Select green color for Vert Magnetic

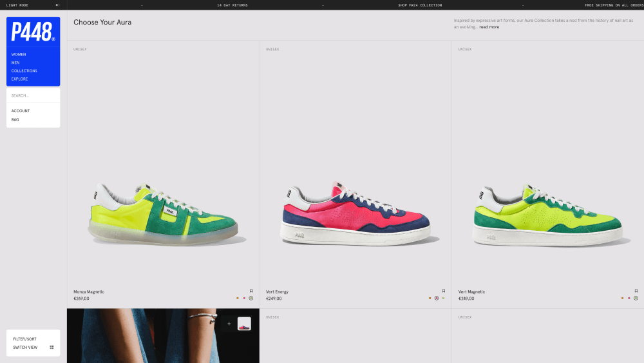coord(636,298)
